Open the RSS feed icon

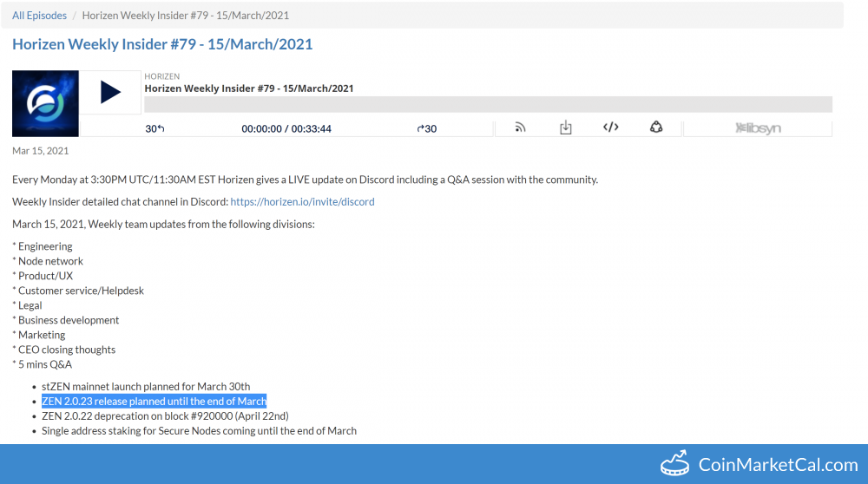pyautogui.click(x=520, y=128)
